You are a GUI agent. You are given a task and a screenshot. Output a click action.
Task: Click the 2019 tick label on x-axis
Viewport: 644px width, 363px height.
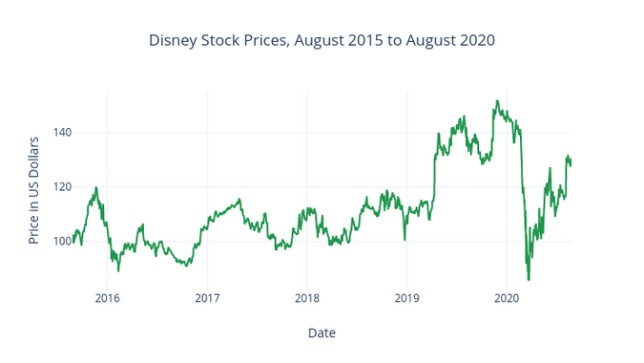[x=407, y=298]
